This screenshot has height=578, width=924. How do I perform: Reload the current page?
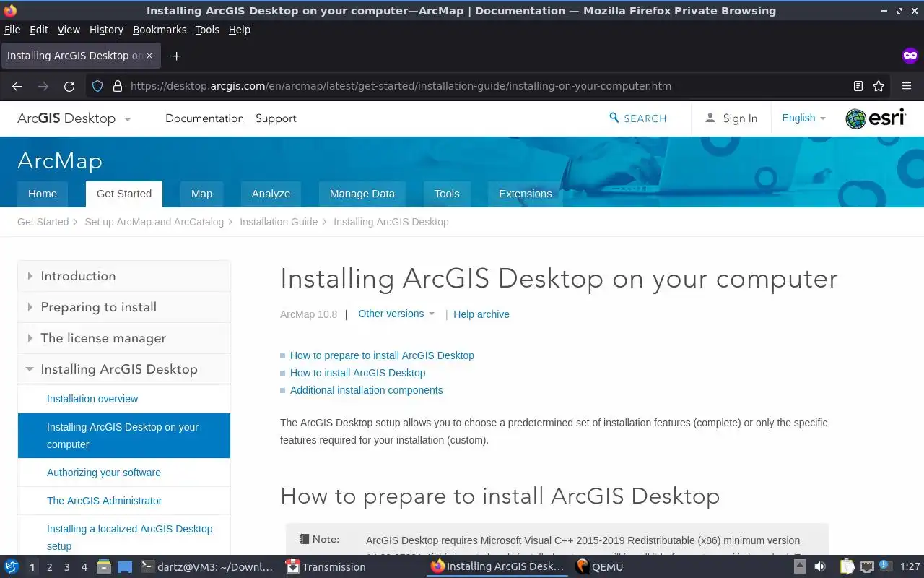tap(69, 86)
